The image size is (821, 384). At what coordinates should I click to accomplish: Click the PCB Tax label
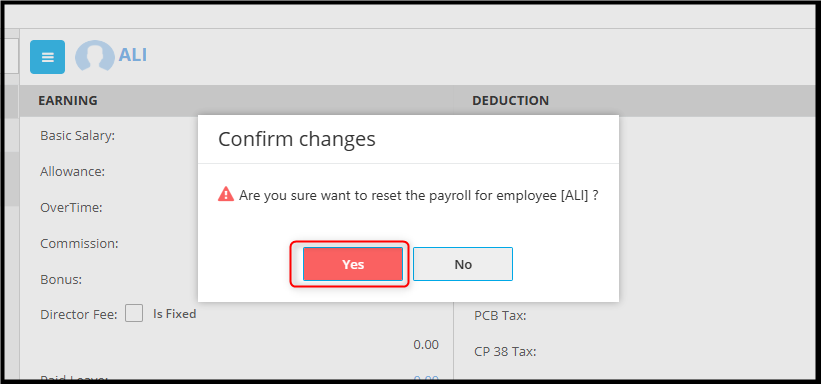coord(500,316)
